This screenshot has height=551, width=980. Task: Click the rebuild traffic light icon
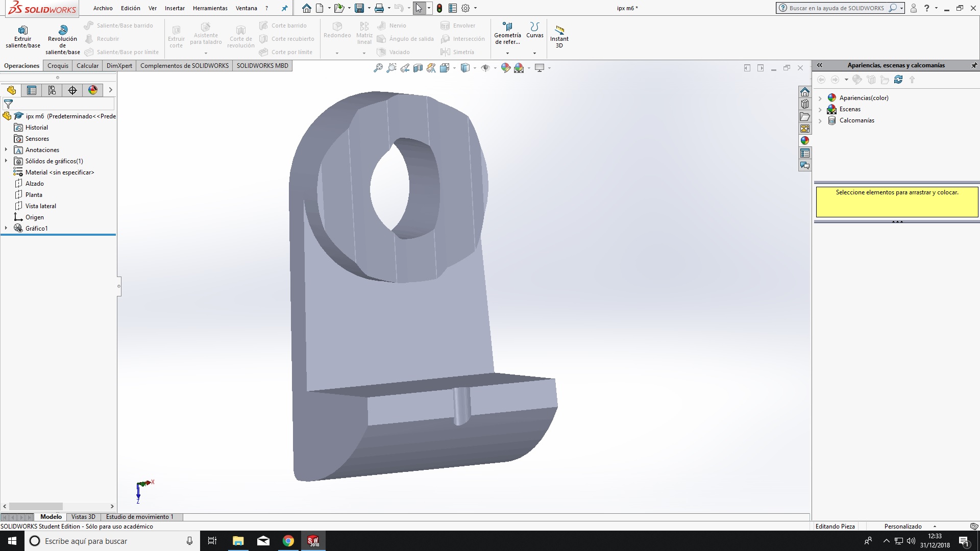click(x=439, y=8)
